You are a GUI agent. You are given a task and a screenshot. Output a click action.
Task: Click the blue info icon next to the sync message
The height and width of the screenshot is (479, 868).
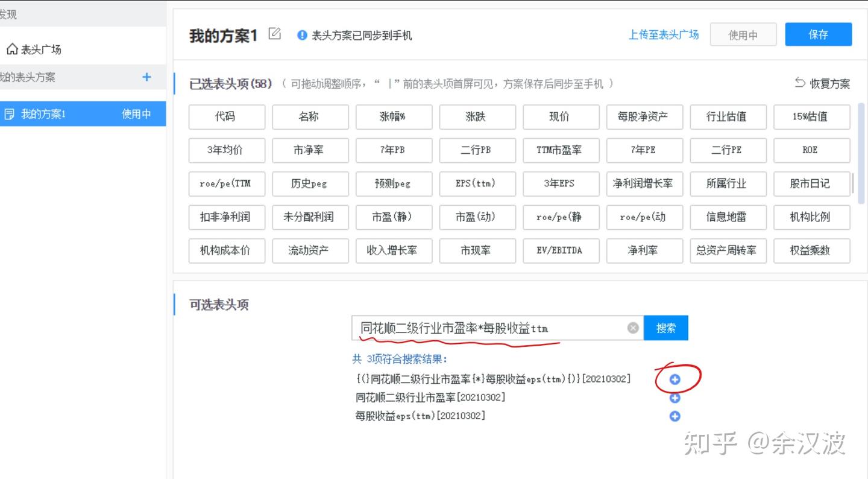pyautogui.click(x=301, y=35)
